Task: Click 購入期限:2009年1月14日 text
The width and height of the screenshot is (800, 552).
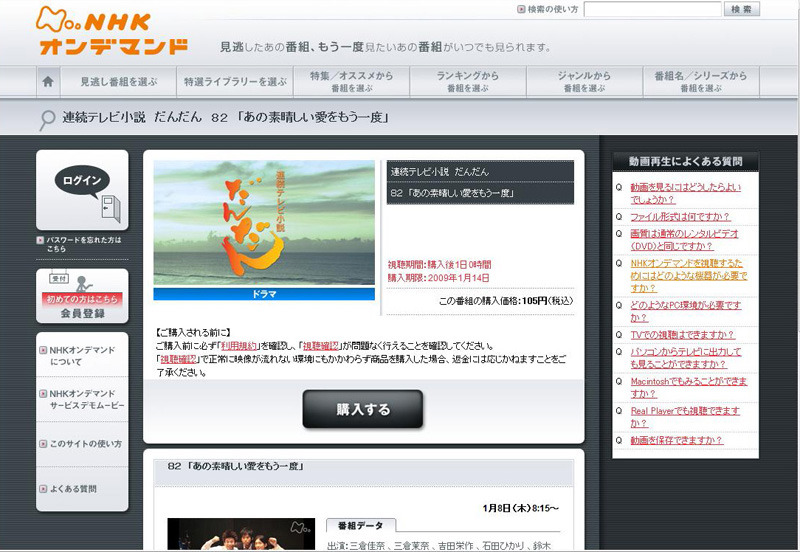Action: click(x=438, y=278)
